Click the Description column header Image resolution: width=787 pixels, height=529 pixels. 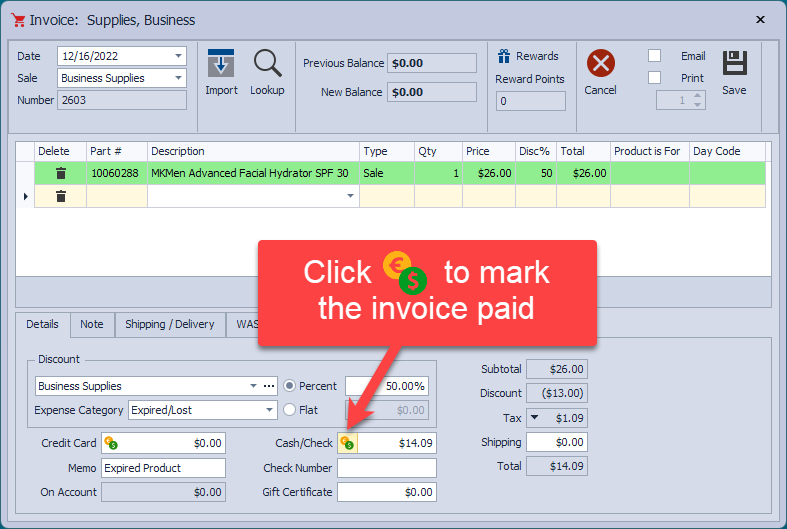[x=253, y=151]
